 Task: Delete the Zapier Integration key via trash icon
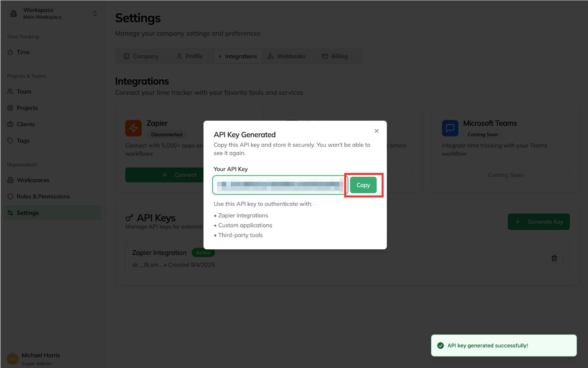tap(554, 258)
